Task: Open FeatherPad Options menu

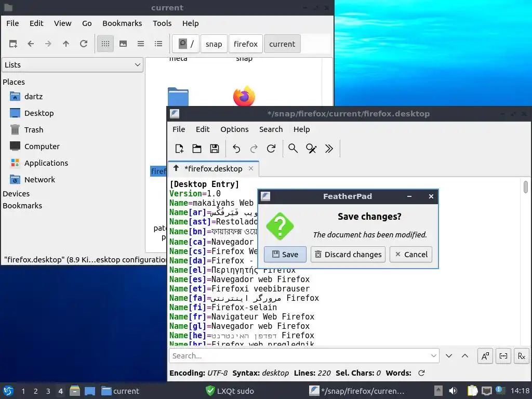Action: click(234, 129)
